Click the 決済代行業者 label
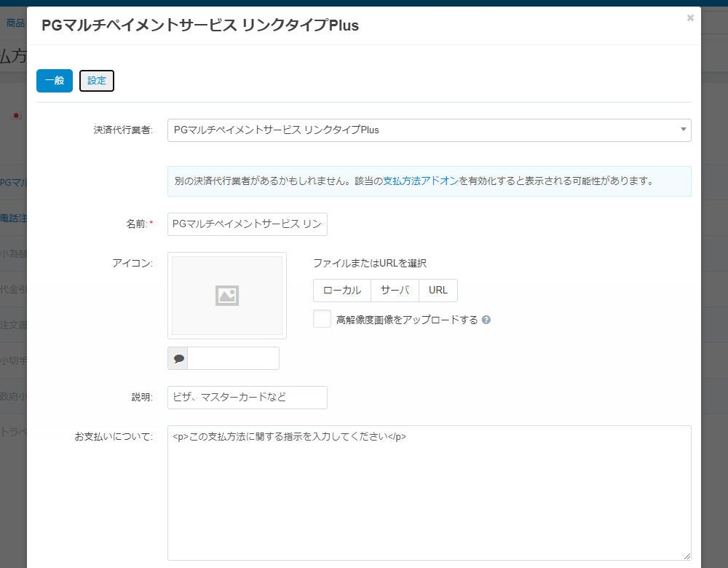This screenshot has height=568, width=728. 123,130
